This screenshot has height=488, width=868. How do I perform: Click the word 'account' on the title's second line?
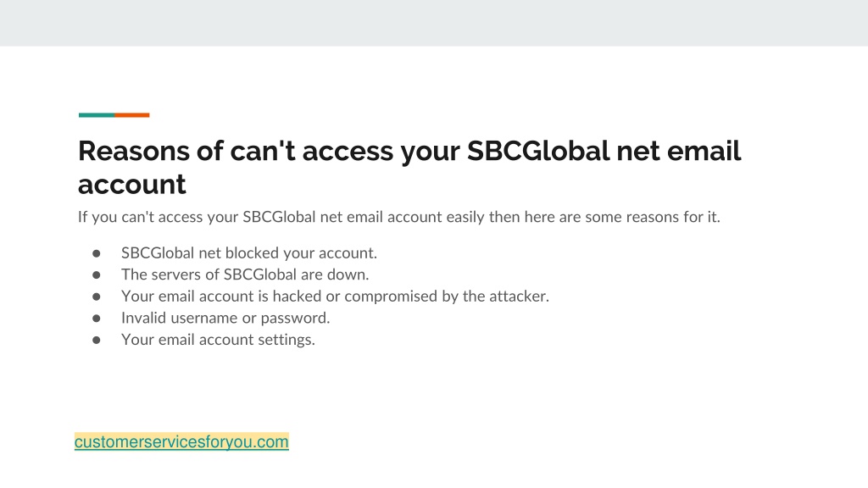(131, 185)
